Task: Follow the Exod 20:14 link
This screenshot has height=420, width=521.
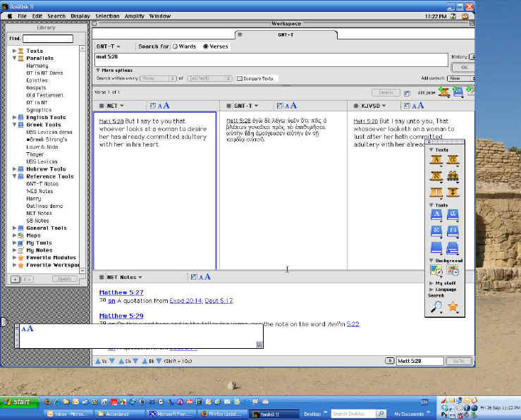Action: [185, 301]
